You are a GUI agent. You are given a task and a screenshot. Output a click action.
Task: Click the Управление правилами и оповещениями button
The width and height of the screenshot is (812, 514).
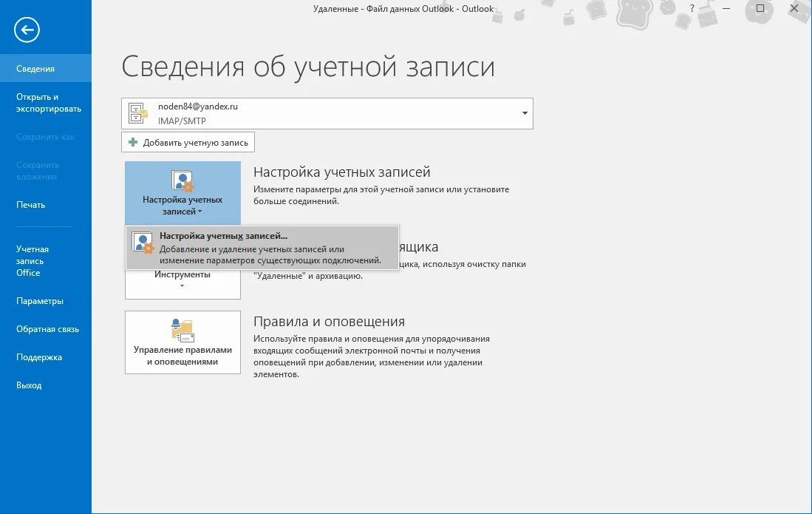[x=182, y=342]
